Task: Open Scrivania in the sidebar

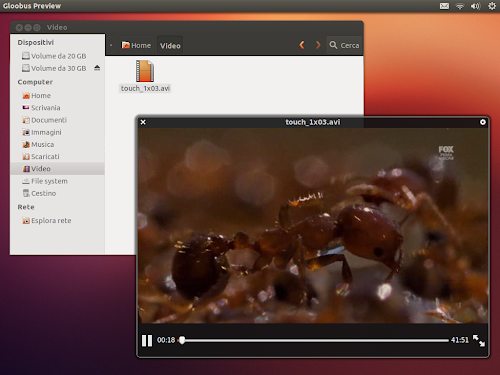Action: pos(57,108)
